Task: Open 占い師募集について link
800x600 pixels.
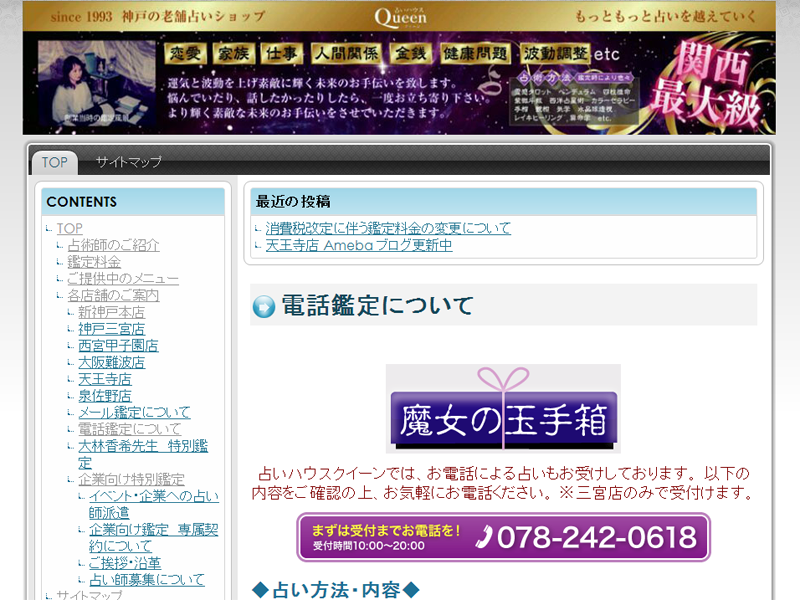Action: (x=147, y=579)
